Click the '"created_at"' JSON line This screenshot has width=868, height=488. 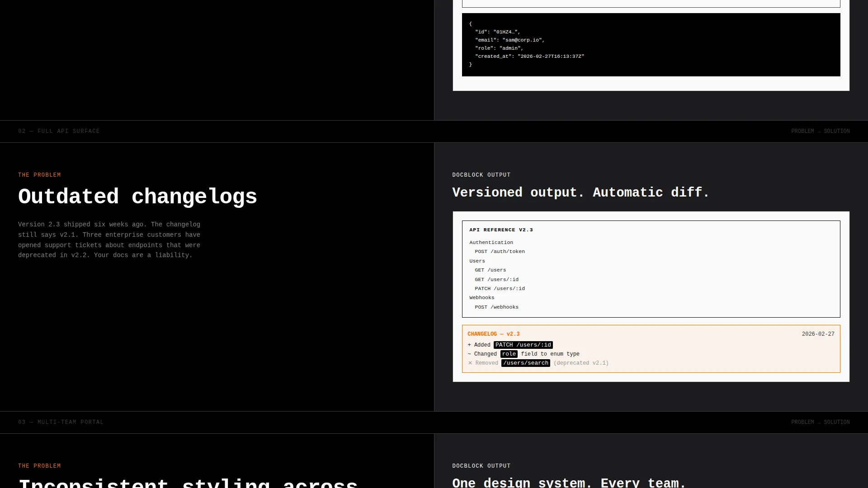[x=529, y=56]
